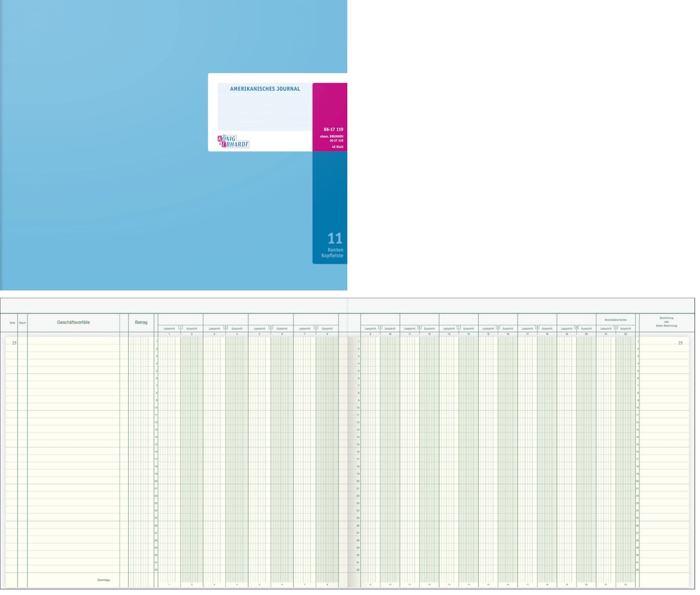Click the boxed account number 1
Screen dimensions: 700x595
[181, 327]
